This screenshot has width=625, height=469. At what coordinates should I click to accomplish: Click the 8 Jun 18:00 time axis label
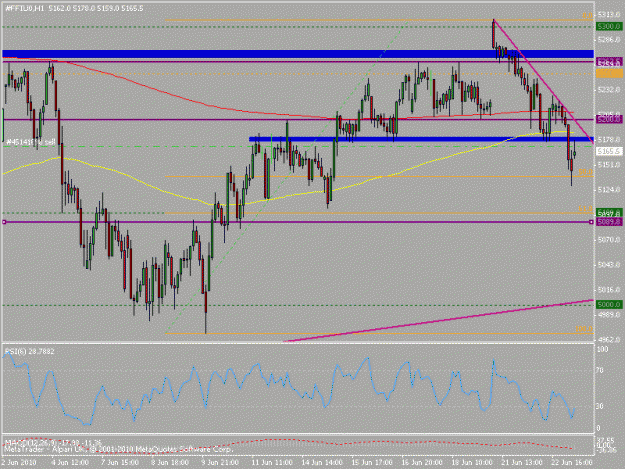pos(170,463)
